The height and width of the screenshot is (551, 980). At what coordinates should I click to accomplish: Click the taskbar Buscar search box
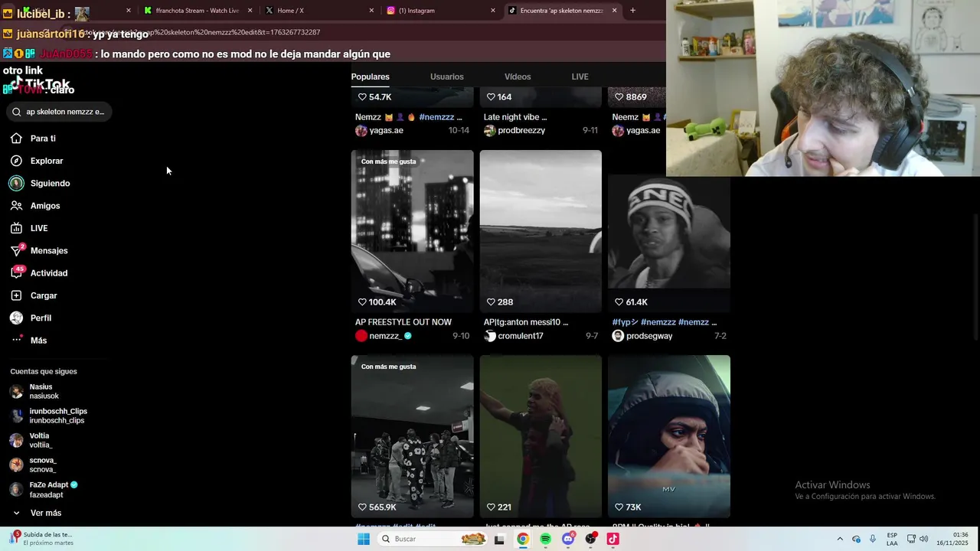point(433,539)
